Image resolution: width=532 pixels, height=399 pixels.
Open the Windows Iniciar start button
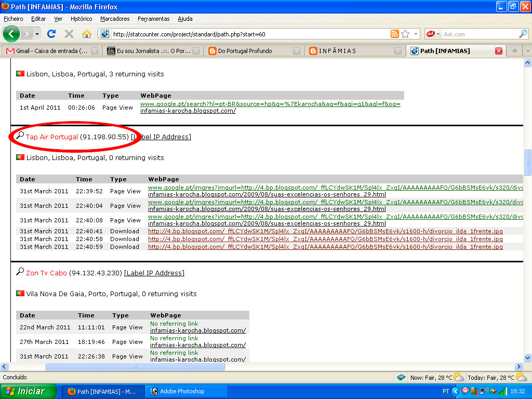(28, 392)
